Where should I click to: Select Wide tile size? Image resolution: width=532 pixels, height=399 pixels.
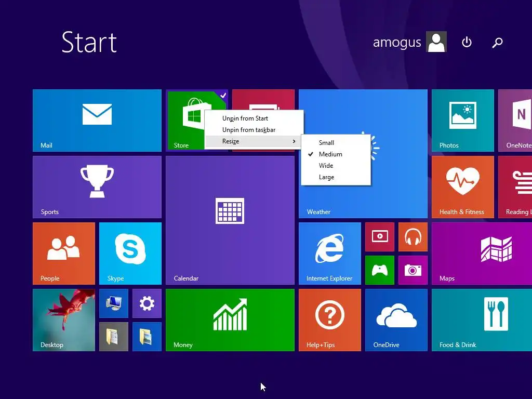click(x=336, y=166)
